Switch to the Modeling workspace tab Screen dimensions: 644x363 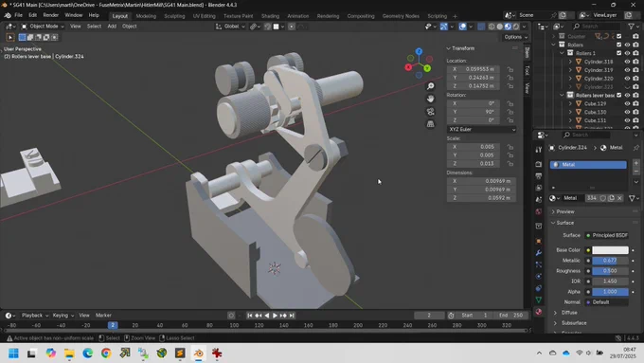click(x=146, y=16)
